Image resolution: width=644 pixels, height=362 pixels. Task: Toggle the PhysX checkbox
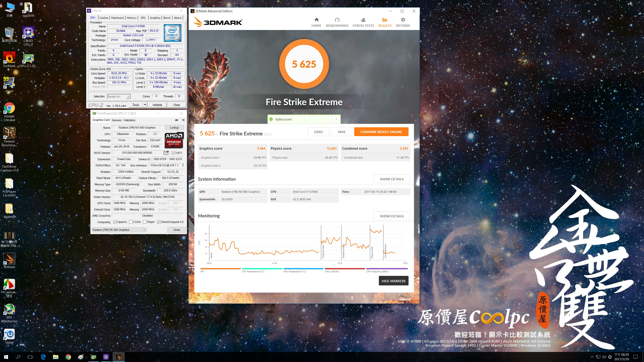145,222
